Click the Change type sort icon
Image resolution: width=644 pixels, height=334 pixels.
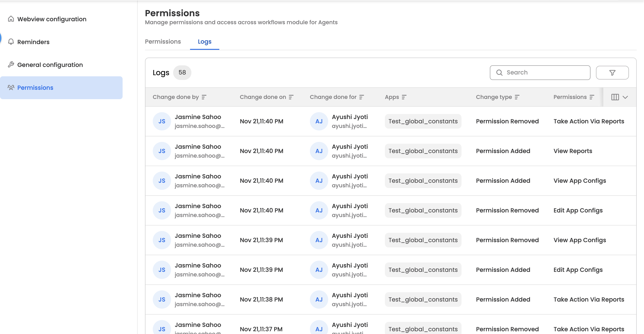coord(517,97)
